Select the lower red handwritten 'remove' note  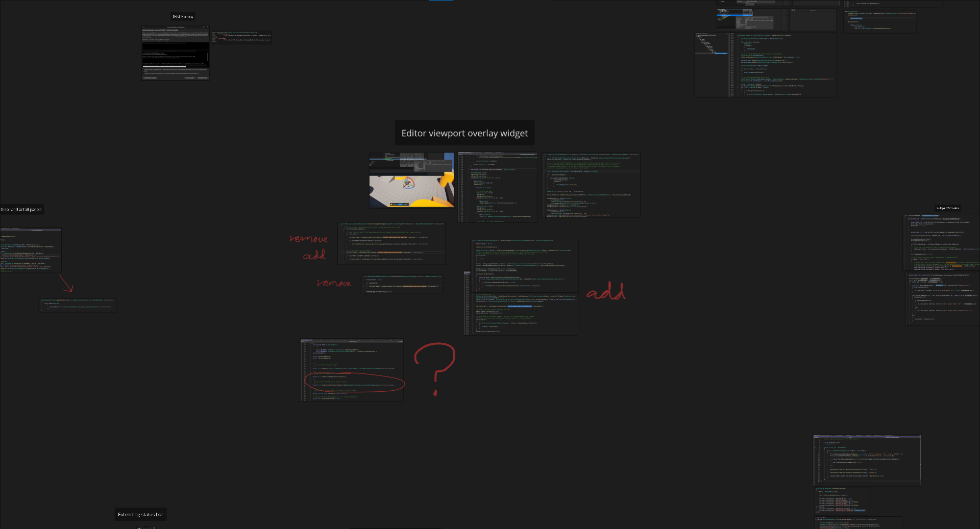click(333, 283)
